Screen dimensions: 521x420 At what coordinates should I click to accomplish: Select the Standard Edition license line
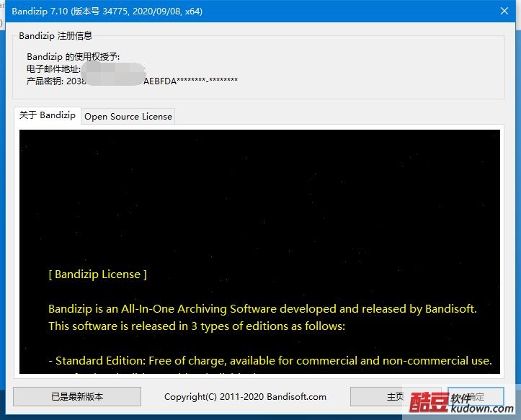pos(270,361)
